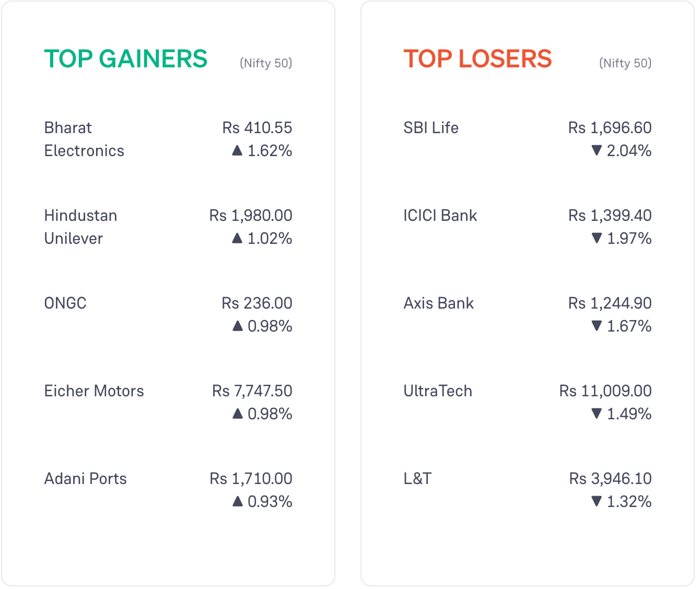Select the TOP GAINERS heading
The image size is (700, 589).
click(x=126, y=58)
